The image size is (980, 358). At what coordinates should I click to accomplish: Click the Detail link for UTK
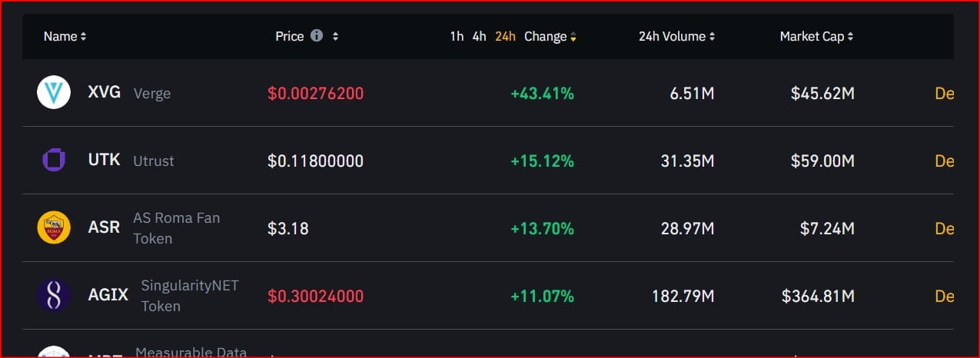tap(944, 161)
